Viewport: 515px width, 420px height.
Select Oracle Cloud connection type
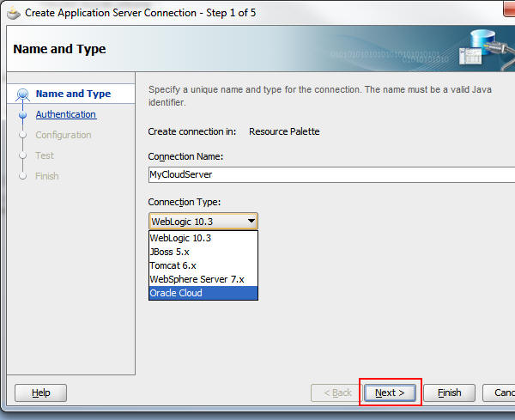click(203, 293)
